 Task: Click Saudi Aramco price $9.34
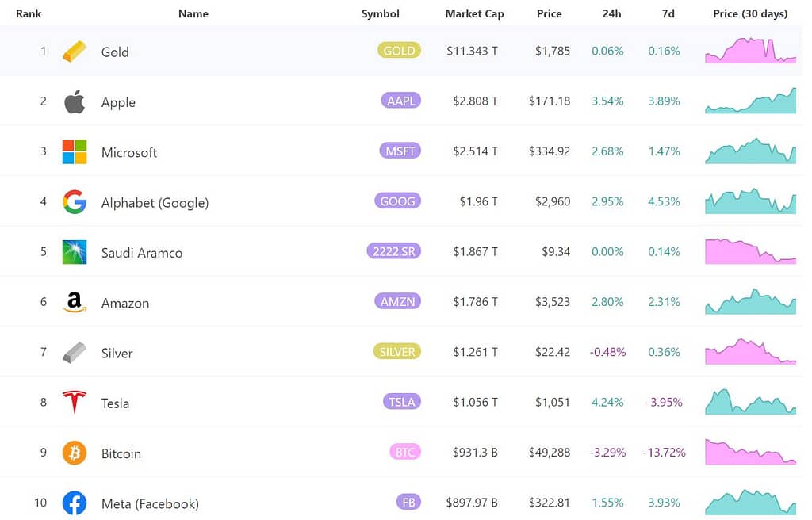(556, 252)
